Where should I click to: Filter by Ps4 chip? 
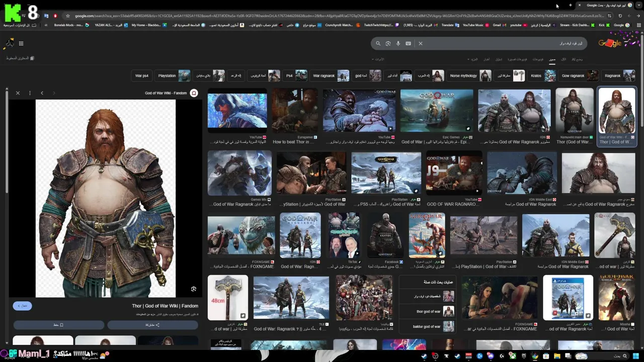pyautogui.click(x=296, y=76)
